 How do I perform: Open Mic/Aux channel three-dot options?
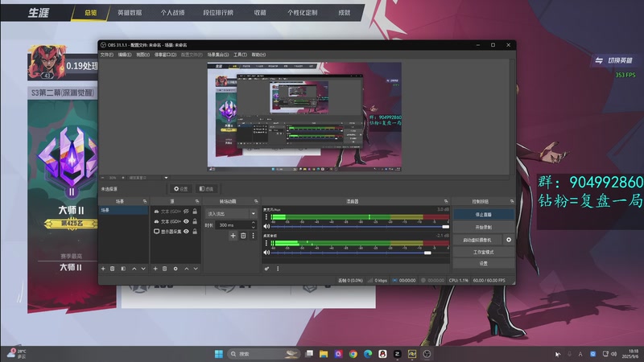[266, 216]
